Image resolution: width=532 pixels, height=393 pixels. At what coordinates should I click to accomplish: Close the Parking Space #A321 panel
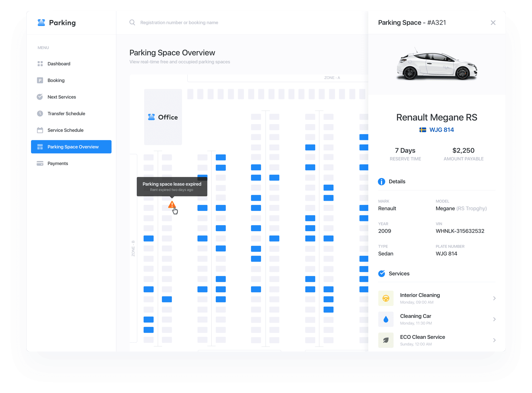point(493,22)
